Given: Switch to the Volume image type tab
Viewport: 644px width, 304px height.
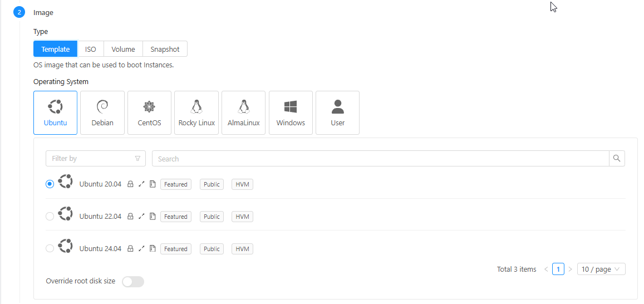Looking at the screenshot, I should click(x=123, y=49).
